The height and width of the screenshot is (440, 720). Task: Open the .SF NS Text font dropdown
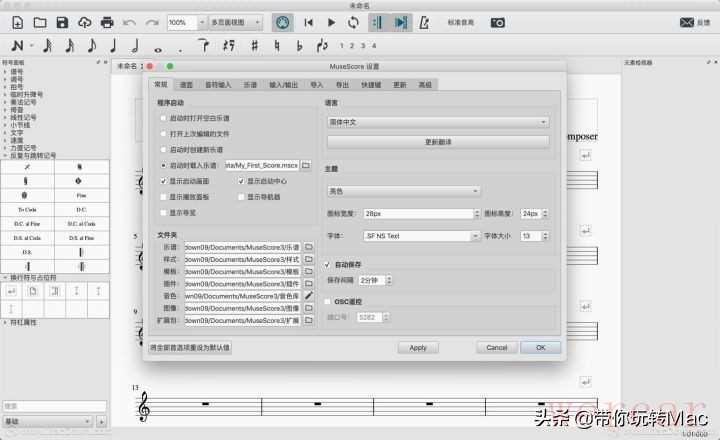tap(420, 236)
